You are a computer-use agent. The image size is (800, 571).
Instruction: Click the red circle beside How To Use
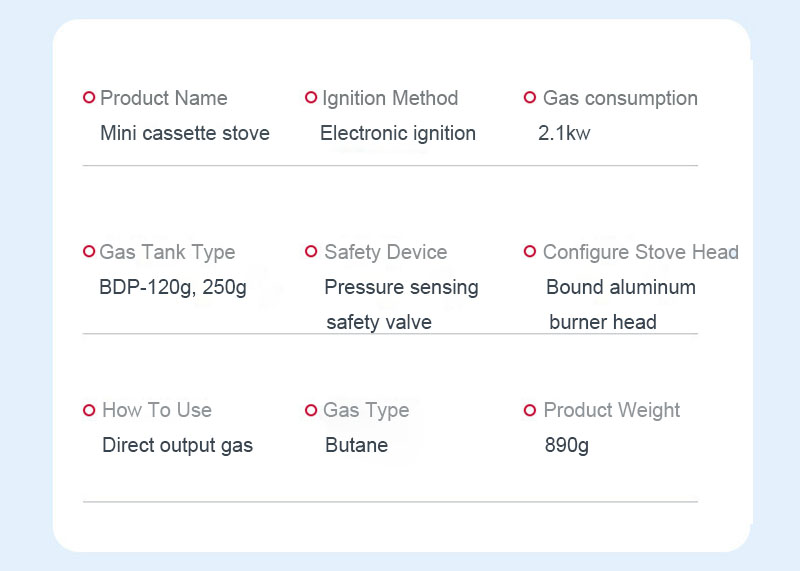pos(89,410)
